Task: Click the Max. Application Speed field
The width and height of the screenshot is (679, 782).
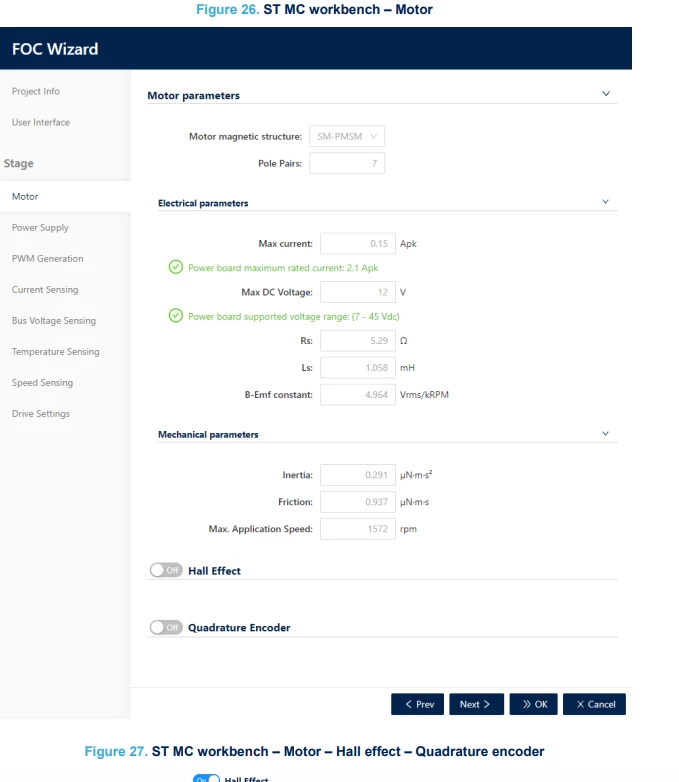Action: (358, 529)
